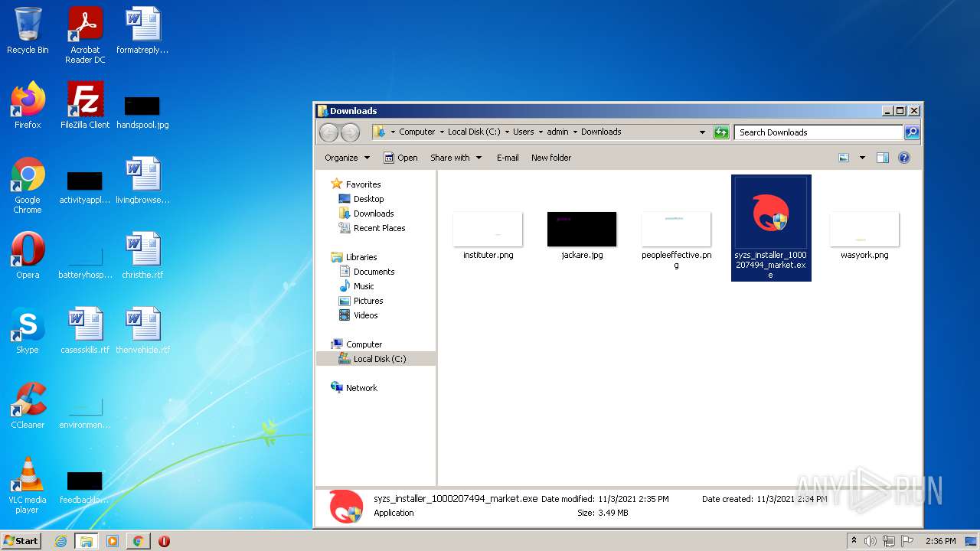This screenshot has width=980, height=551.
Task: Open address bar history dropdown
Action: coord(702,132)
